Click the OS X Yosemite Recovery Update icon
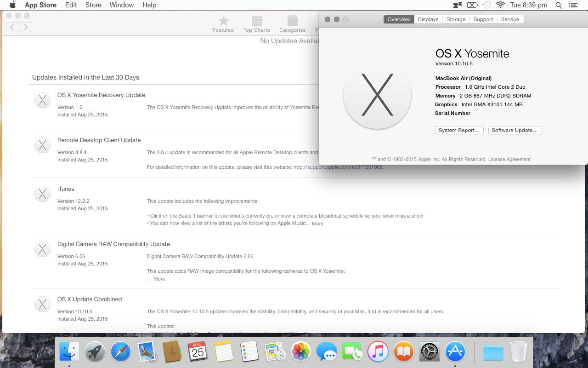Image resolution: width=588 pixels, height=368 pixels. (x=42, y=100)
